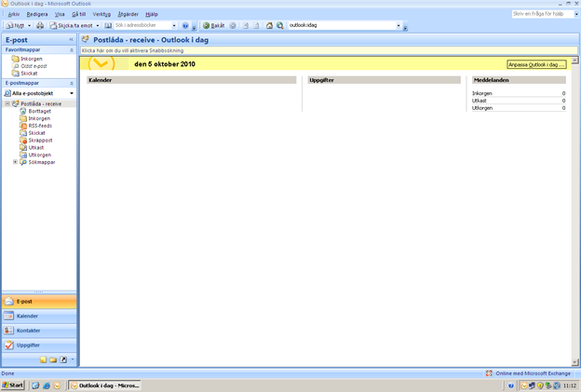Screen dimensions: 581x392
Task: Open the Redigera menu
Action: tap(37, 14)
